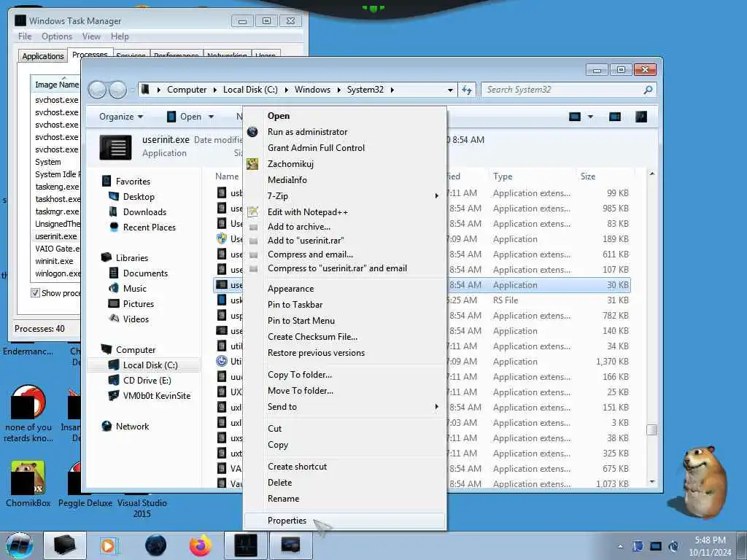Click the Explorer forward arrow button

point(117,90)
